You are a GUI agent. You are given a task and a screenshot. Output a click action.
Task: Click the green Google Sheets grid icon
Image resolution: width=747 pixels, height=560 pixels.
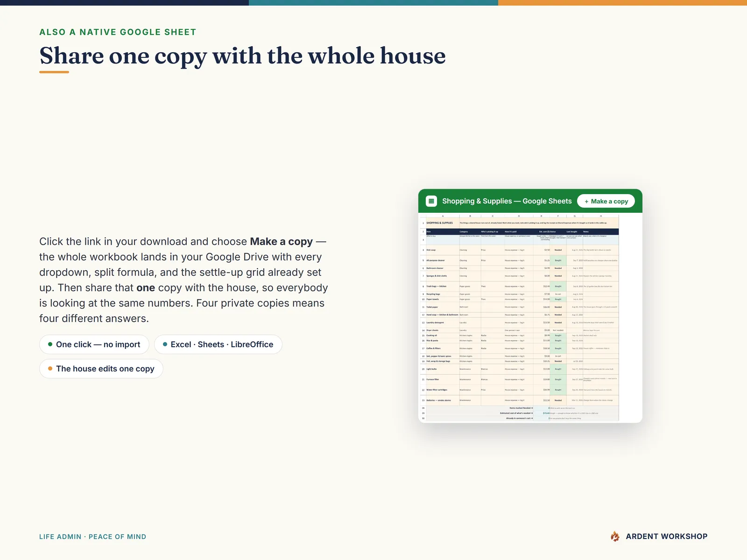click(x=431, y=201)
